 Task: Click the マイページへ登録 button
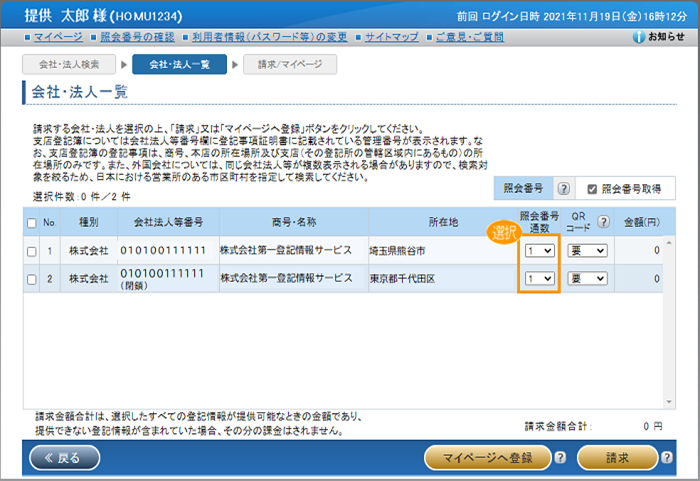tap(487, 457)
